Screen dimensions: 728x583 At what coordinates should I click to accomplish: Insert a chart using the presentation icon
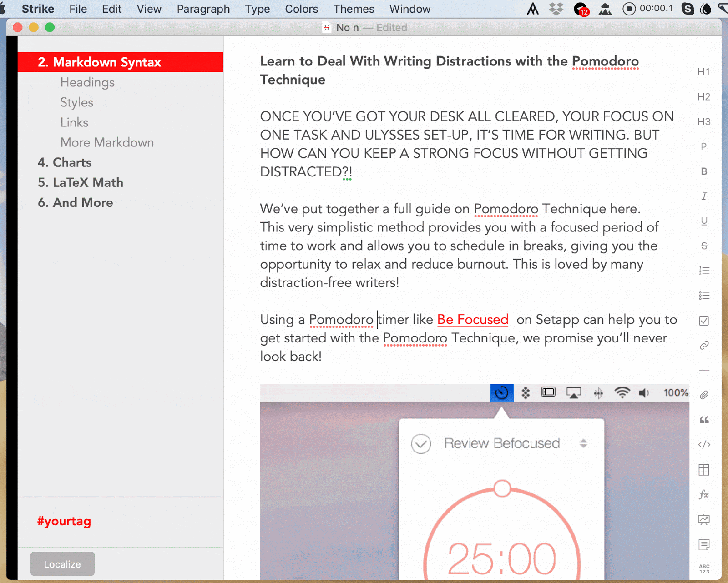703,519
